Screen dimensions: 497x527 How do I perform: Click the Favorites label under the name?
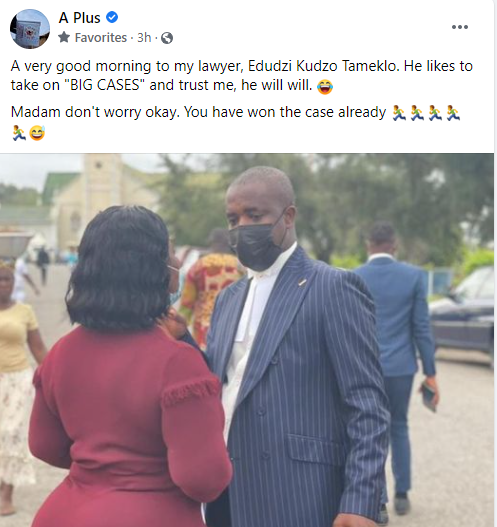coord(100,38)
